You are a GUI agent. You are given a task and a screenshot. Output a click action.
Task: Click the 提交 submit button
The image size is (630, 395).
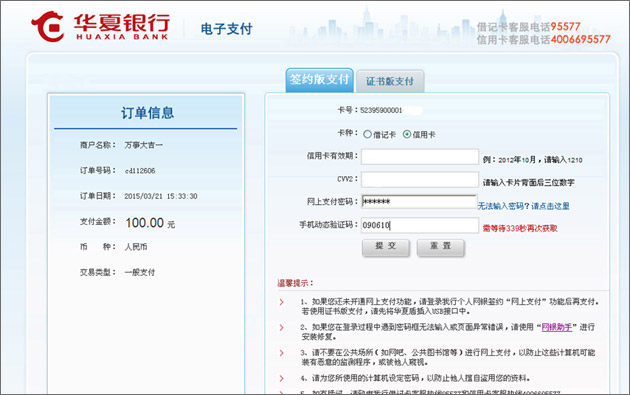click(386, 248)
